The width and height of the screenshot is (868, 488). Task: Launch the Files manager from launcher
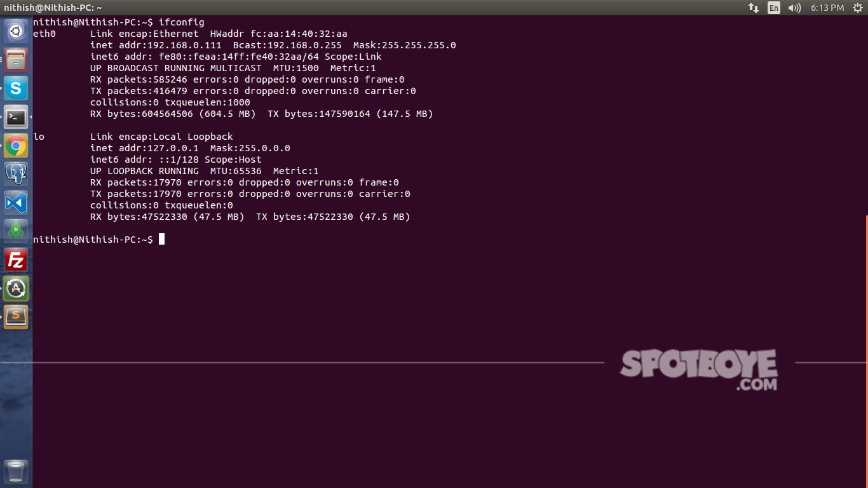pos(16,60)
